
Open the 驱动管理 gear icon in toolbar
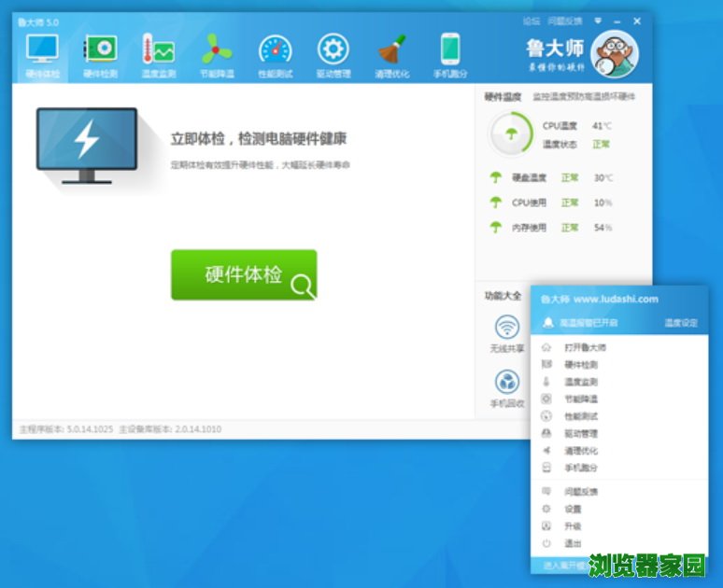tap(333, 50)
